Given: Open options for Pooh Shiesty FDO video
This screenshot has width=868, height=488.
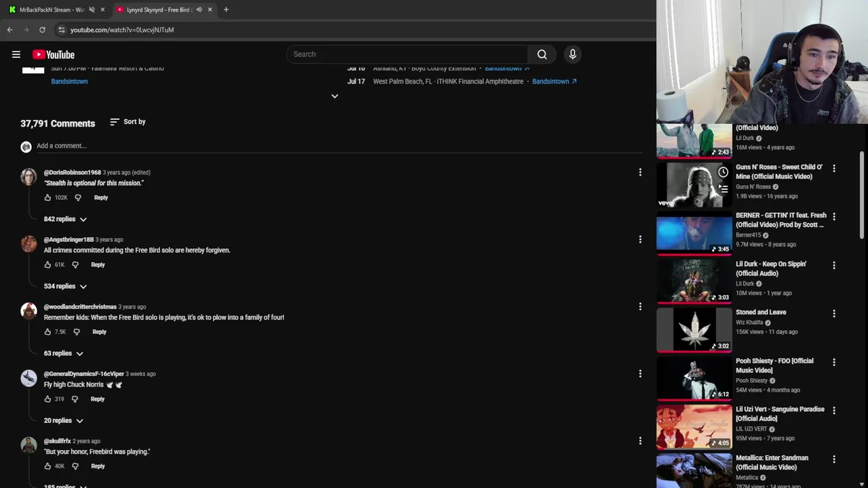Looking at the screenshot, I should pos(834,362).
